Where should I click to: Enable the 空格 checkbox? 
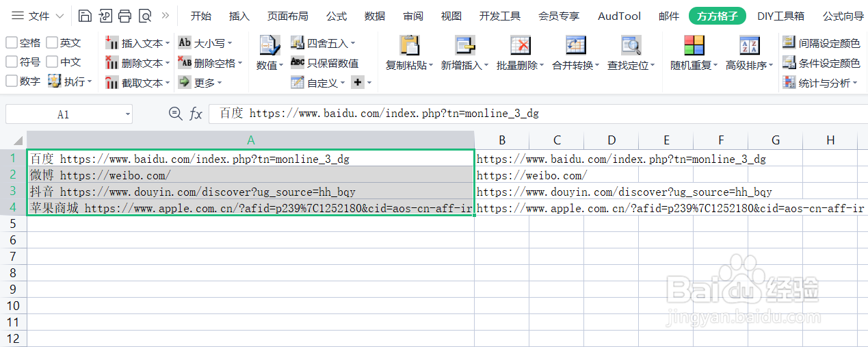point(12,42)
